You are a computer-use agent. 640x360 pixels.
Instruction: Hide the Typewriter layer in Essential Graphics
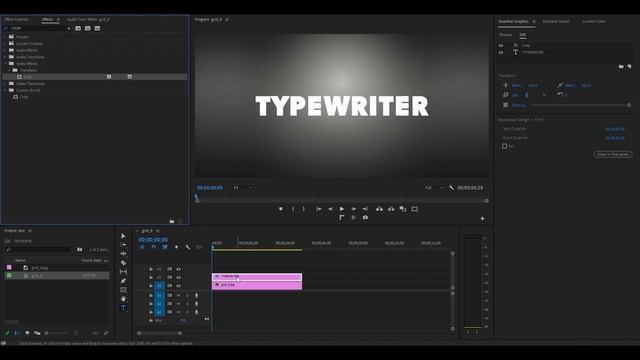[501, 52]
